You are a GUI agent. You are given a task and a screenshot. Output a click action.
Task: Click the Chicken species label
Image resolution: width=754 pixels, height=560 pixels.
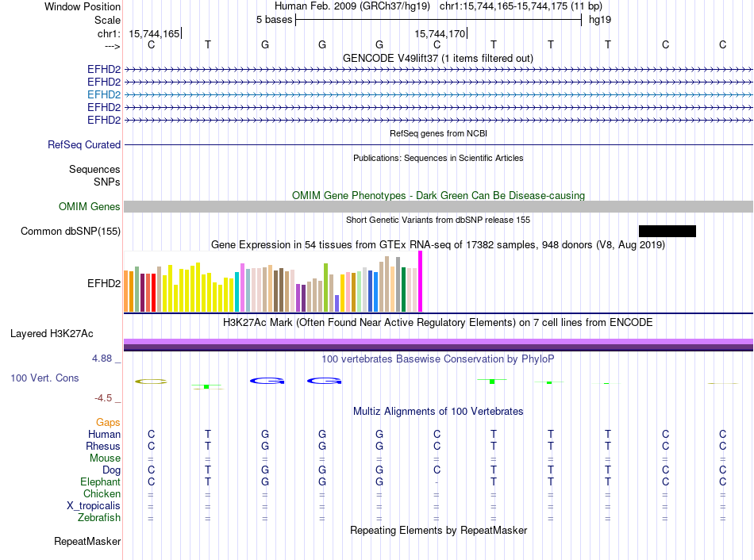(x=102, y=493)
